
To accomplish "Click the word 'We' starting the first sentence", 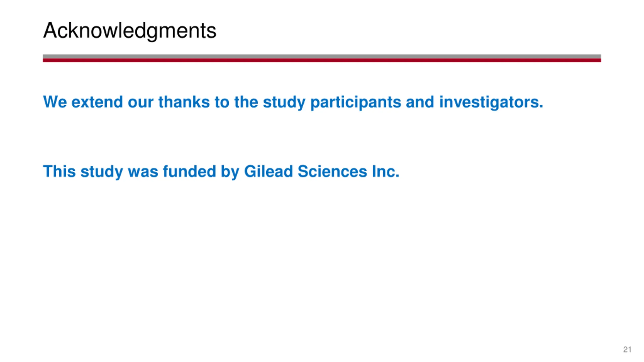I will 55,102.
